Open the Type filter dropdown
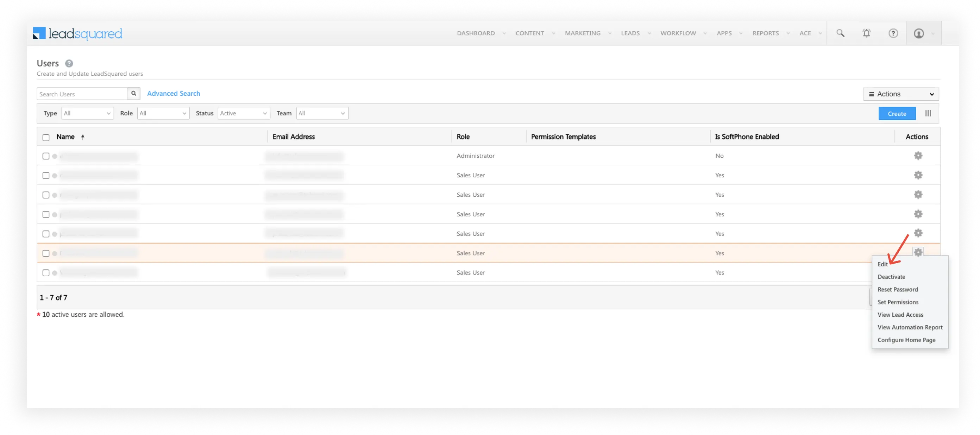Image resolution: width=980 pixels, height=435 pixels. click(88, 113)
